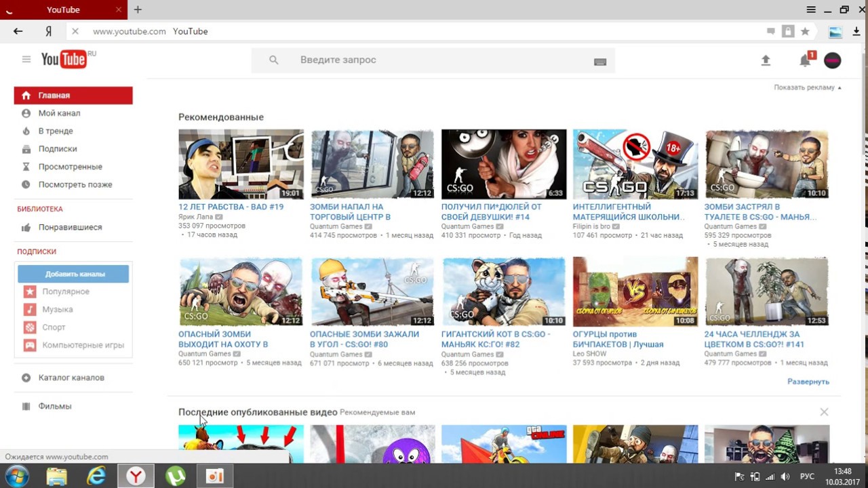Viewport: 868px width, 488px height.
Task: Open thumbnail ЗОМБИ НАПАЛ НА ТОРГОВЫЙ ЦЕНТР
Action: pyautogui.click(x=372, y=164)
